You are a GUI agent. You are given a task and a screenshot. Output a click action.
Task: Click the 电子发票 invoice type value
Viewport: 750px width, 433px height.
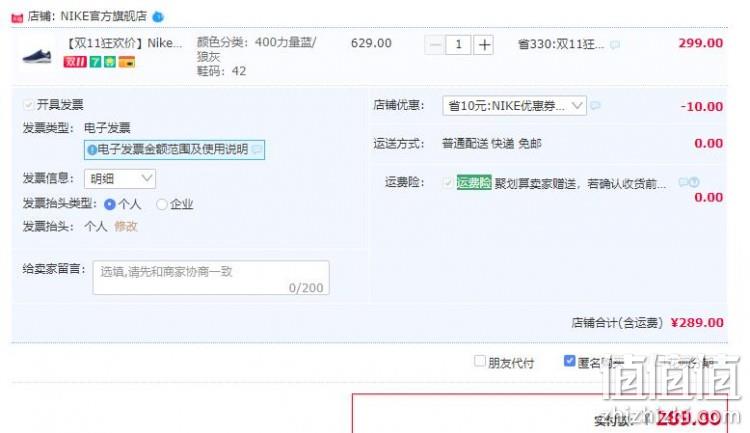click(x=107, y=128)
